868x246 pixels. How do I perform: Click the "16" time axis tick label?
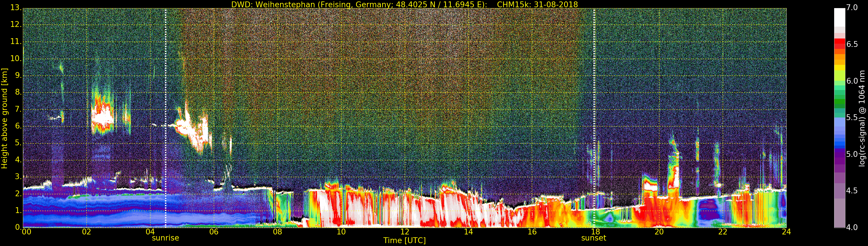pos(532,232)
